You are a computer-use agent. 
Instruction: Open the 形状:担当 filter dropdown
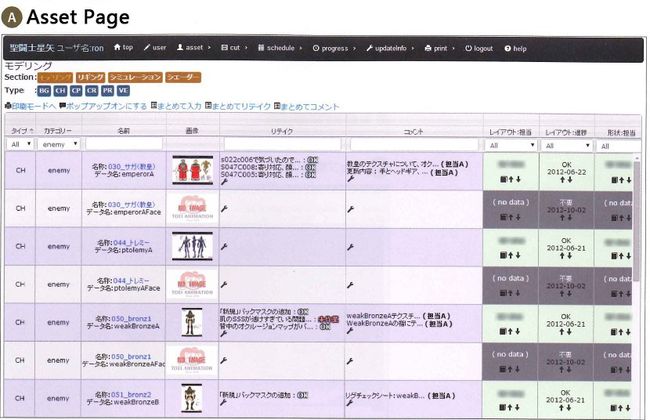tap(618, 146)
